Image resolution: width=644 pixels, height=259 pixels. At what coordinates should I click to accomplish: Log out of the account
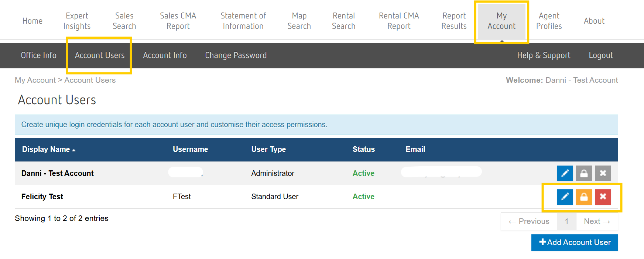click(x=600, y=55)
